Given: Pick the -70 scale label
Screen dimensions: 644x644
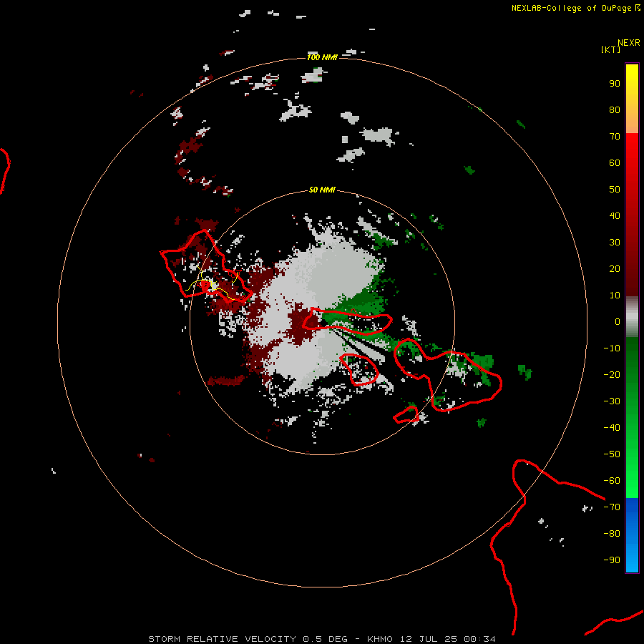Looking at the screenshot, I should (x=612, y=507).
